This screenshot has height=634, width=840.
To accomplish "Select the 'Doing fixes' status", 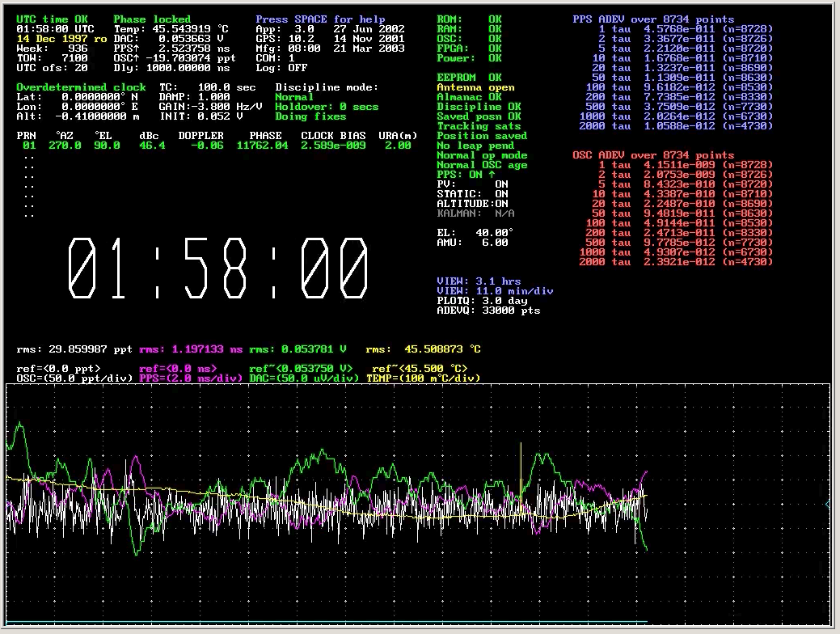I will click(x=310, y=116).
